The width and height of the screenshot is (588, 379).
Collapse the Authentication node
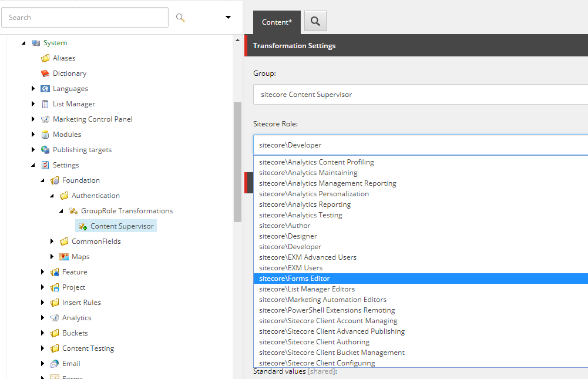point(52,196)
